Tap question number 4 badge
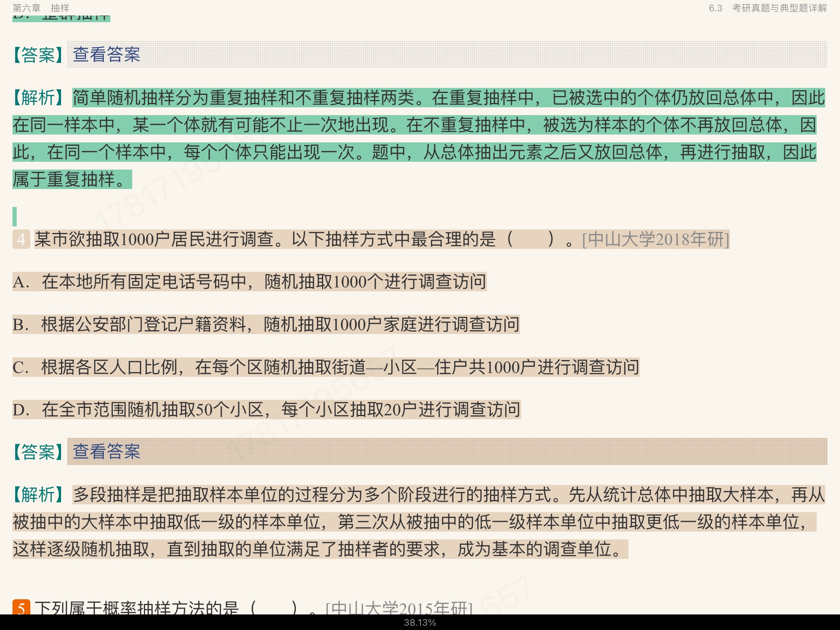Viewport: 840px width, 630px height. click(x=21, y=239)
